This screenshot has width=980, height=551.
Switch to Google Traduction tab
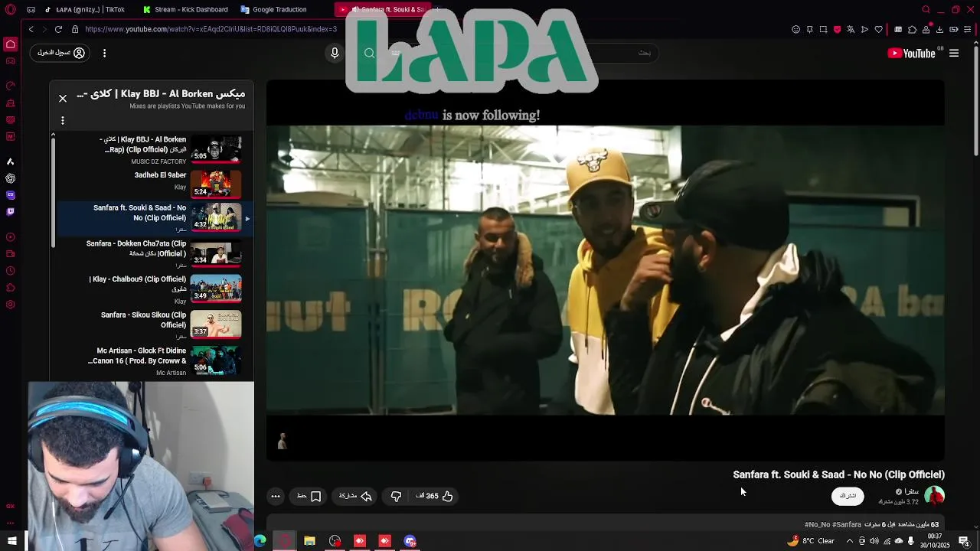283,9
